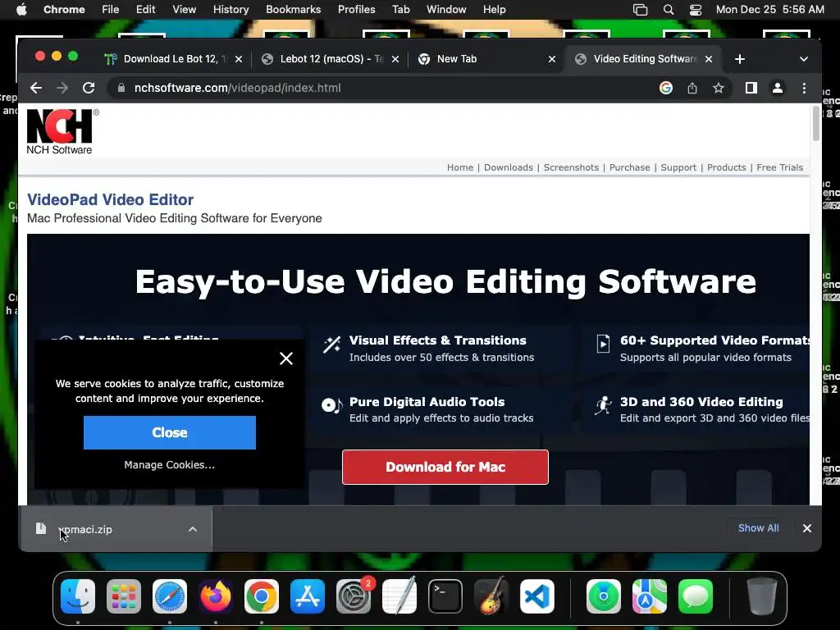840x630 pixels.
Task: Switch to the New Tab tab
Action: pos(485,59)
